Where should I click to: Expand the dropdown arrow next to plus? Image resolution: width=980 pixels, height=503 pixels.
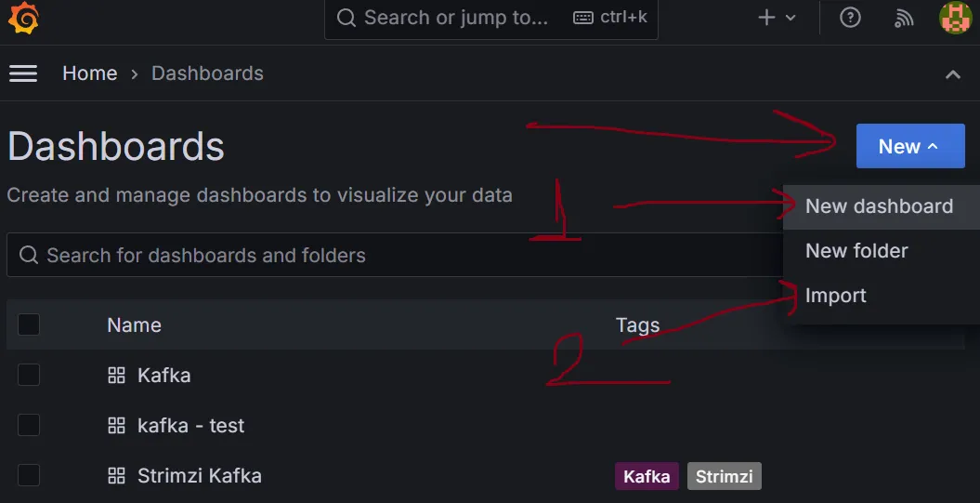click(790, 19)
